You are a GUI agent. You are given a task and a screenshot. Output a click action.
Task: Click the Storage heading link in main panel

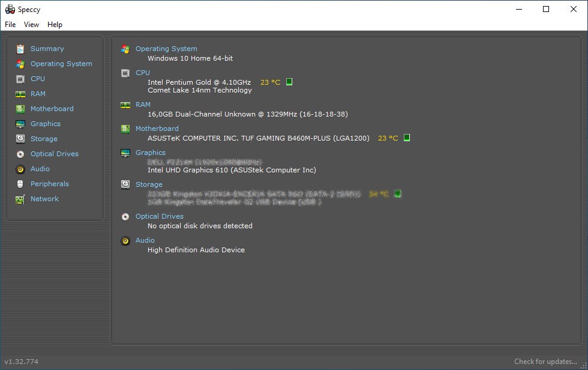click(x=149, y=184)
